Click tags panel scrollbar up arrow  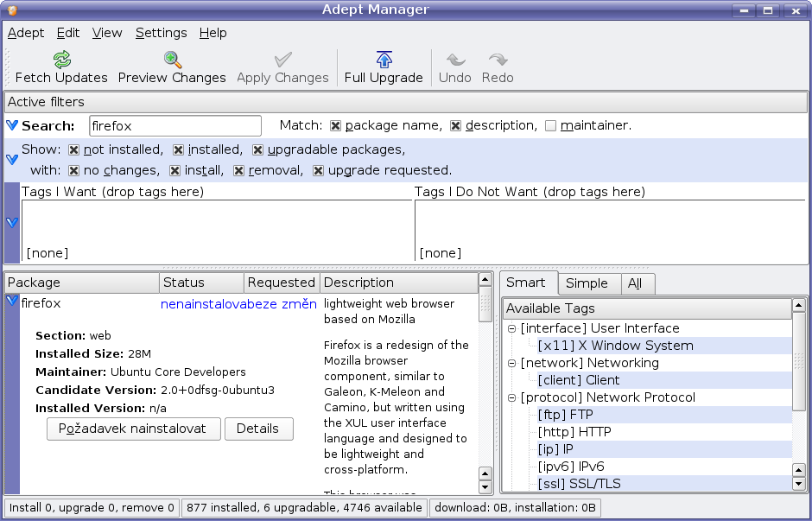pyautogui.click(x=798, y=305)
